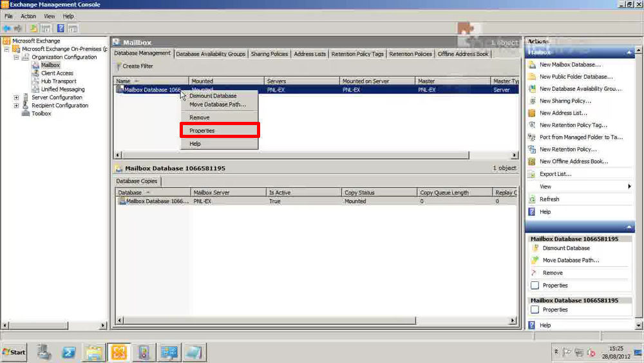Click the show/hide action pane icon

click(73, 28)
